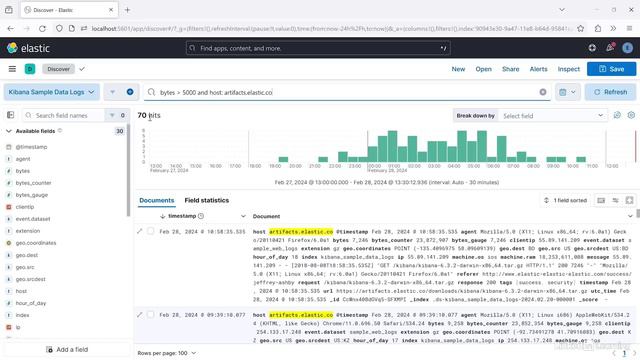This screenshot has width=640, height=360.
Task: Go back in browser history
Action: click(11, 29)
